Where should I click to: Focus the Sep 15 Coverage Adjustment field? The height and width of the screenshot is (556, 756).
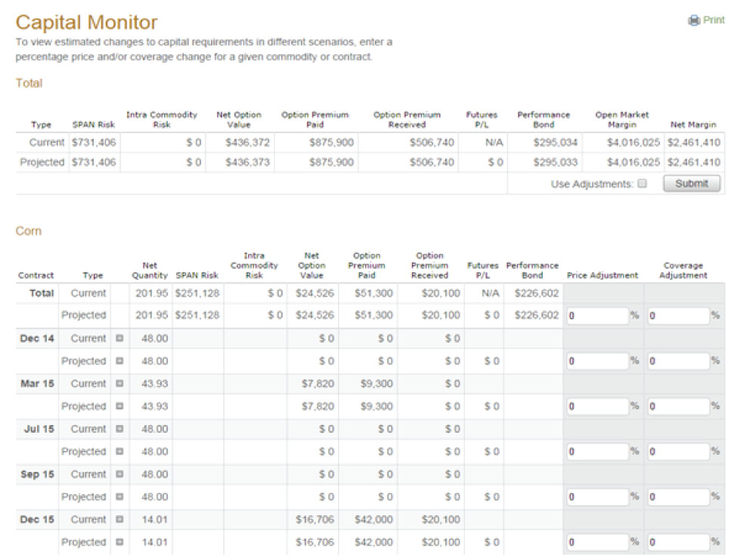[678, 497]
